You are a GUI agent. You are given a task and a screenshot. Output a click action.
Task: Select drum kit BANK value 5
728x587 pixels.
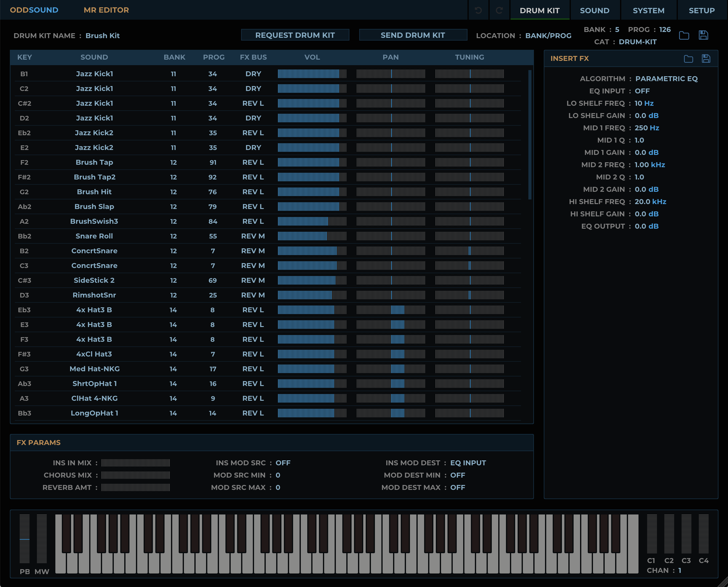tap(617, 30)
